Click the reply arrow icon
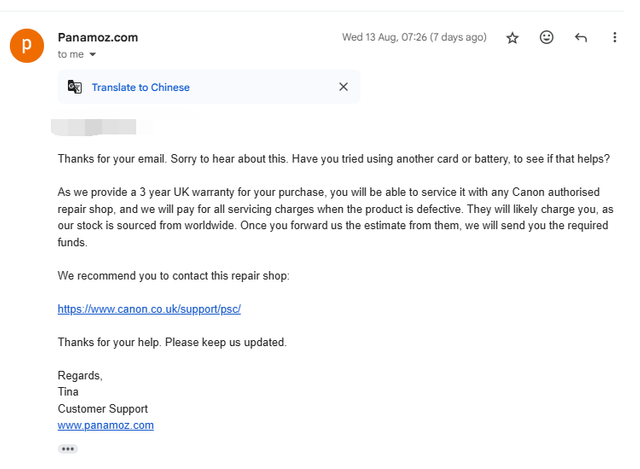 coord(581,38)
